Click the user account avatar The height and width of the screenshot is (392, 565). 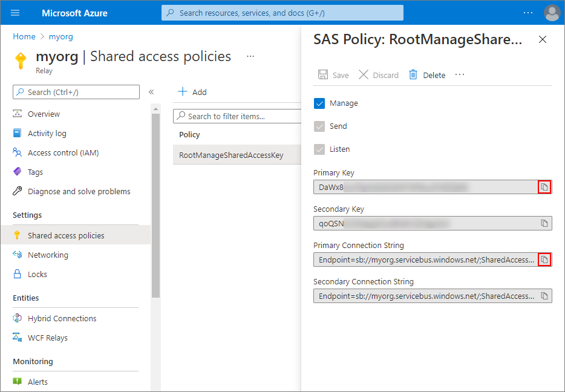click(x=552, y=13)
